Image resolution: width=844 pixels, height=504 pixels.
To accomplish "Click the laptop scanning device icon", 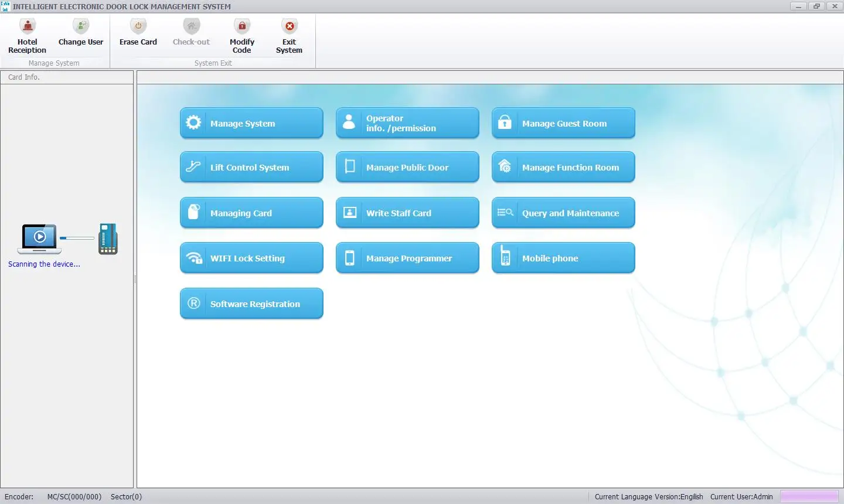I will pyautogui.click(x=39, y=238).
